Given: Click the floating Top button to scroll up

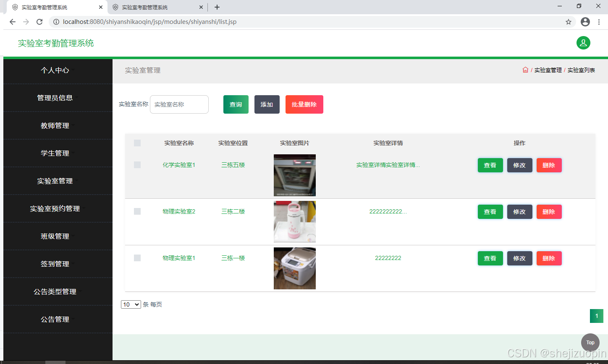Looking at the screenshot, I should pos(590,342).
